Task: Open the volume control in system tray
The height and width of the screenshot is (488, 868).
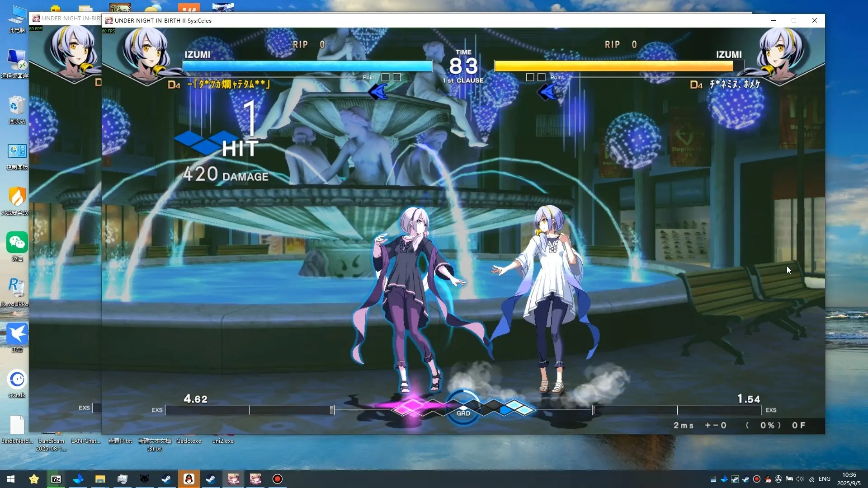Action: click(800, 479)
